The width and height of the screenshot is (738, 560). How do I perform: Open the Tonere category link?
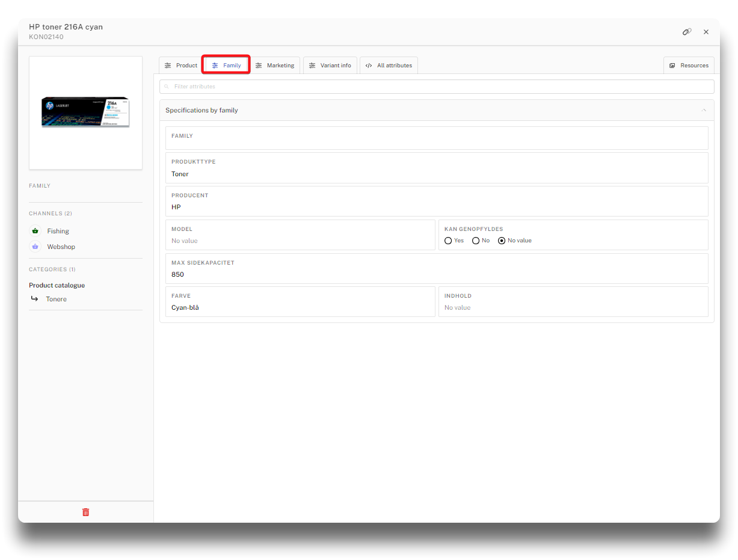pyautogui.click(x=57, y=299)
